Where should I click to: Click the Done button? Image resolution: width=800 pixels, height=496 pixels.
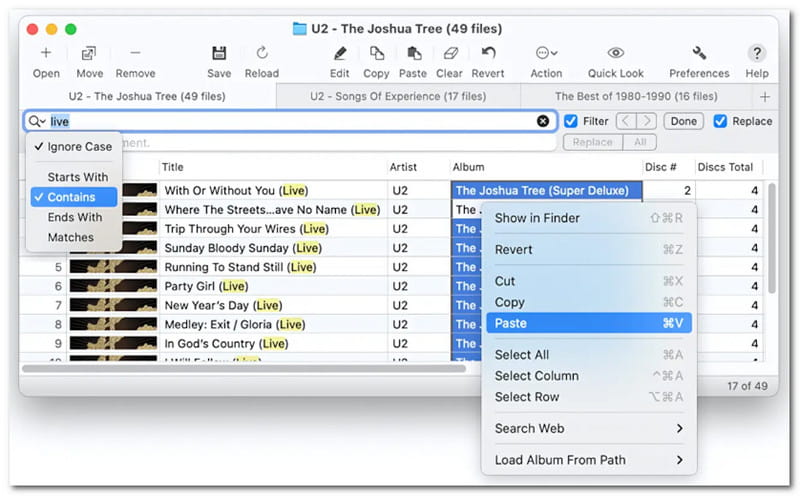(683, 121)
